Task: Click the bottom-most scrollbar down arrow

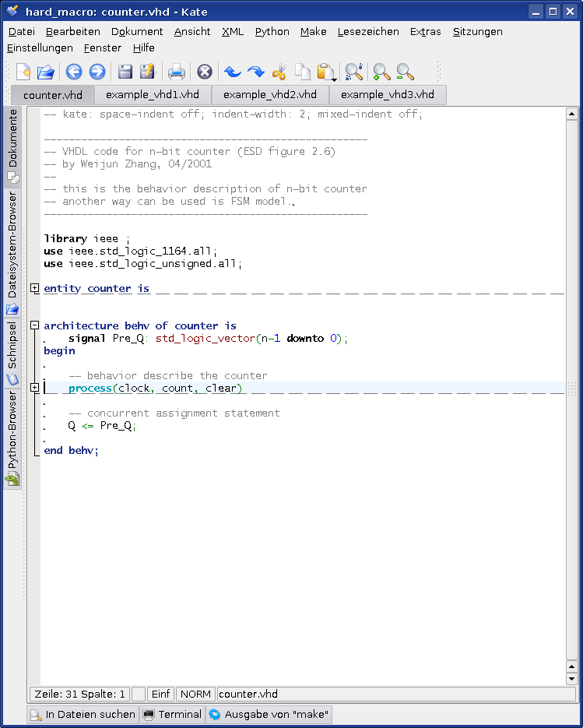Action: (572, 679)
